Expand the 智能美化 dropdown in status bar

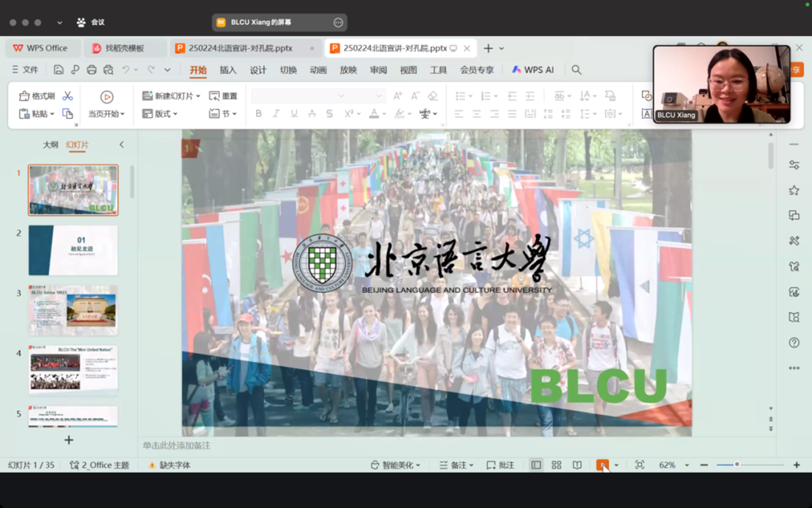click(x=418, y=465)
